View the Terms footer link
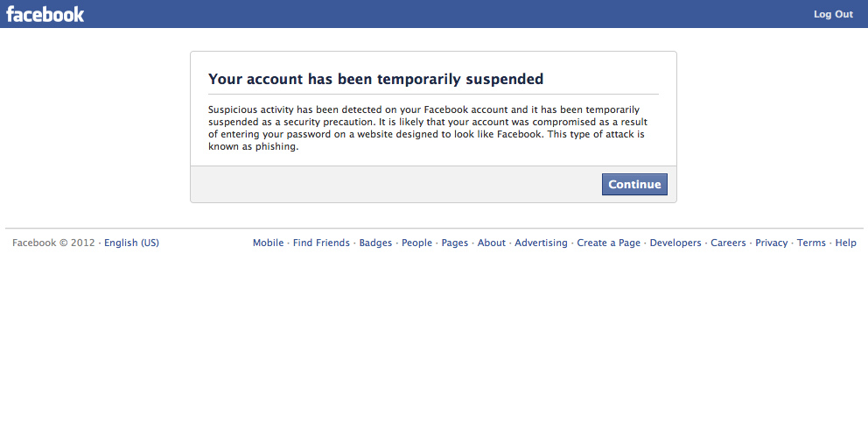This screenshot has height=423, width=868. pos(811,243)
